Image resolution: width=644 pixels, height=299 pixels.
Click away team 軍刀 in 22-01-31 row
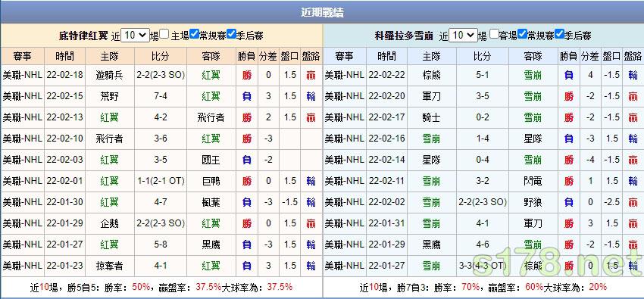coord(533,223)
